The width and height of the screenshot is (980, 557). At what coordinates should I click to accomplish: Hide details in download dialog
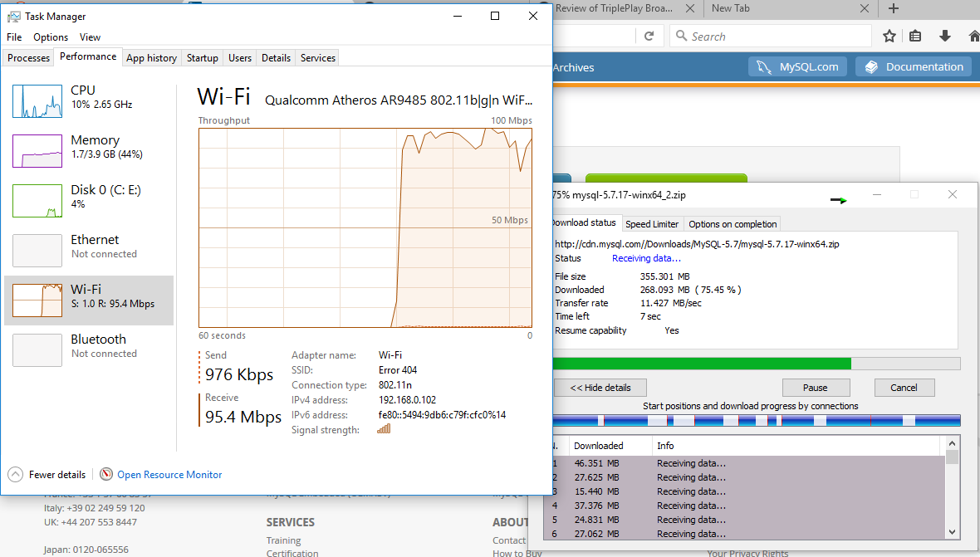(600, 388)
